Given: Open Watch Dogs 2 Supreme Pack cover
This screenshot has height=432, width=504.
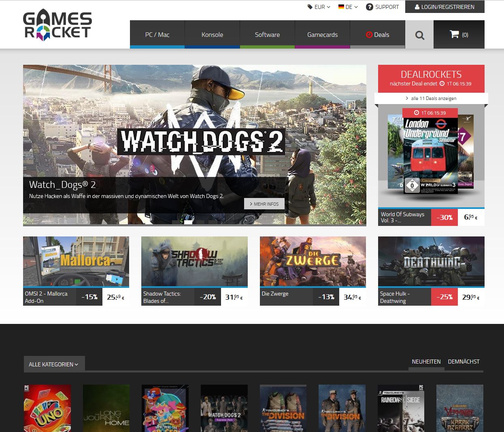Looking at the screenshot, I should [224, 408].
